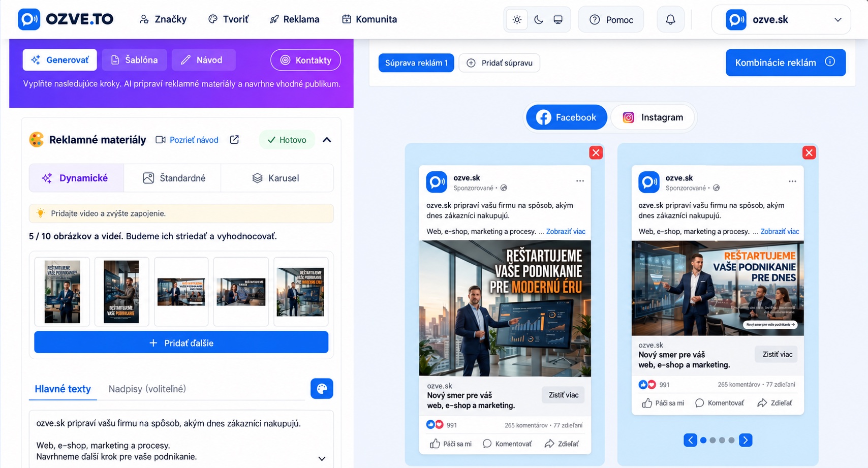This screenshot has width=868, height=468.
Task: Click the Pomoc help button
Action: 611,20
